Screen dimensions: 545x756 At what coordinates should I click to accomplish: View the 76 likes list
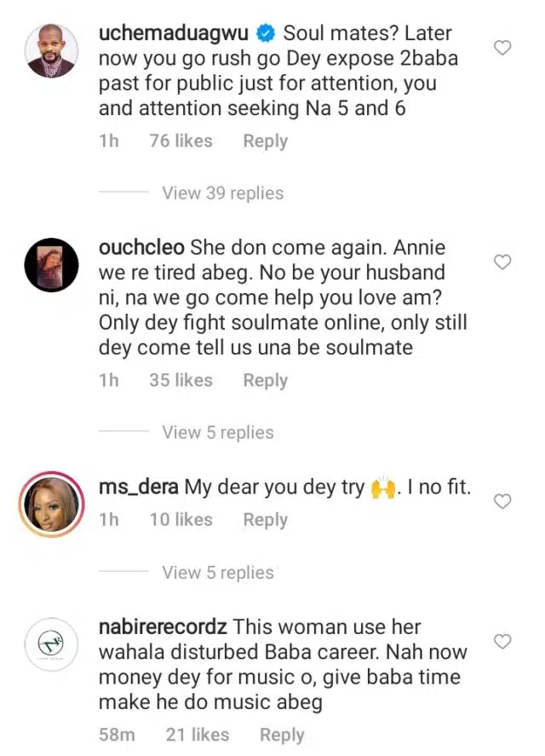tap(181, 141)
